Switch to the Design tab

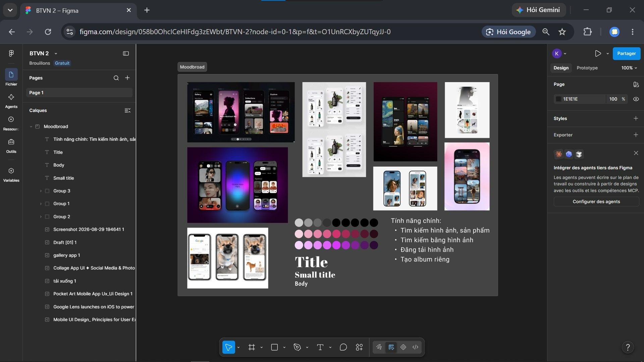561,68
